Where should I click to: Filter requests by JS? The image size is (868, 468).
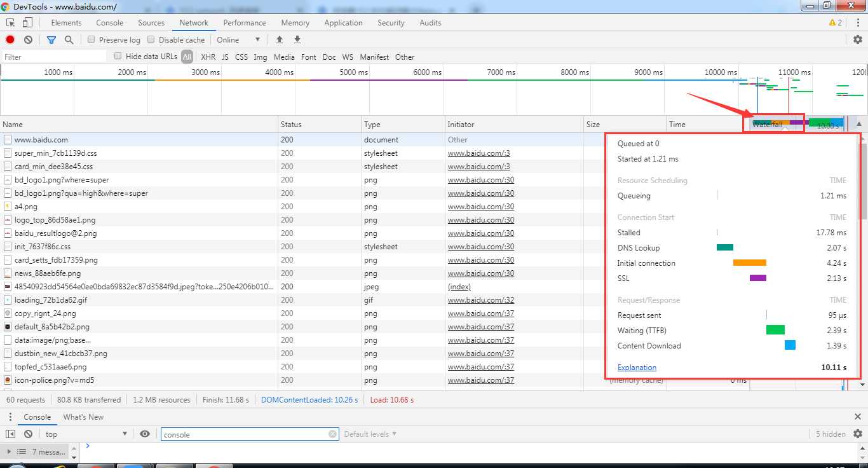tap(225, 57)
